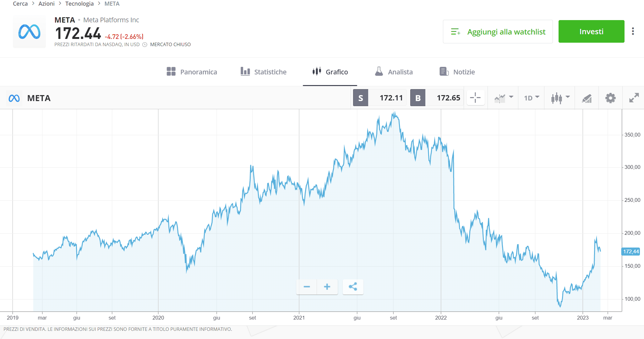644x339 pixels.
Task: Click the 2020 label on time axis
Action: (x=158, y=318)
